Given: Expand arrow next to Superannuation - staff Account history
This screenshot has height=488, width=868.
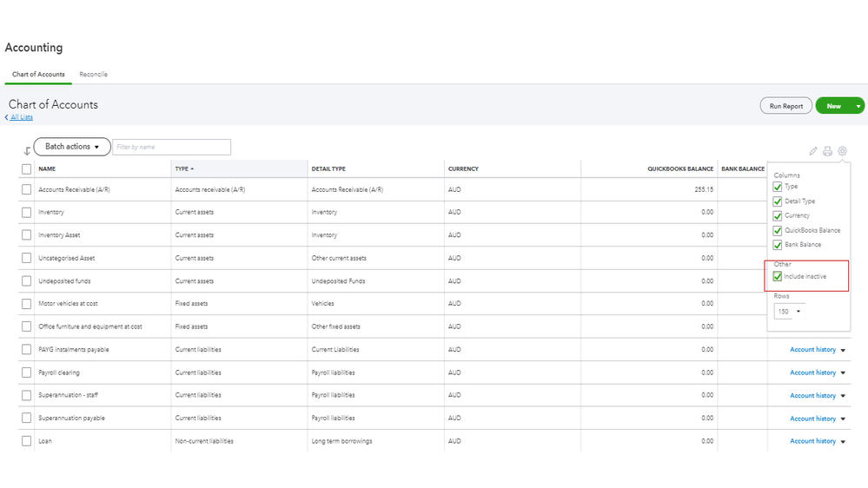Looking at the screenshot, I should click(843, 396).
